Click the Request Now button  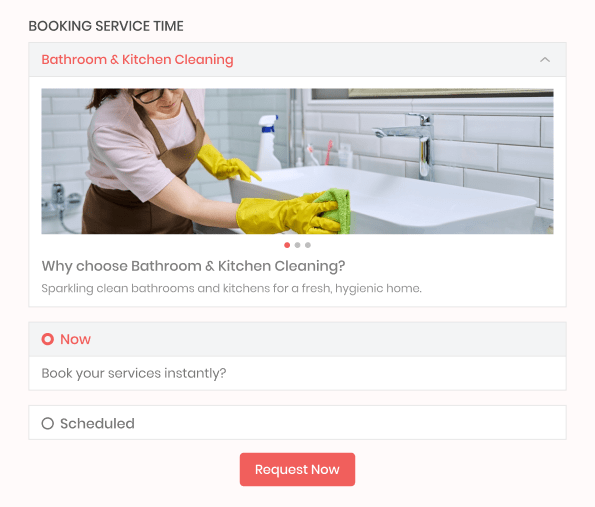click(297, 469)
